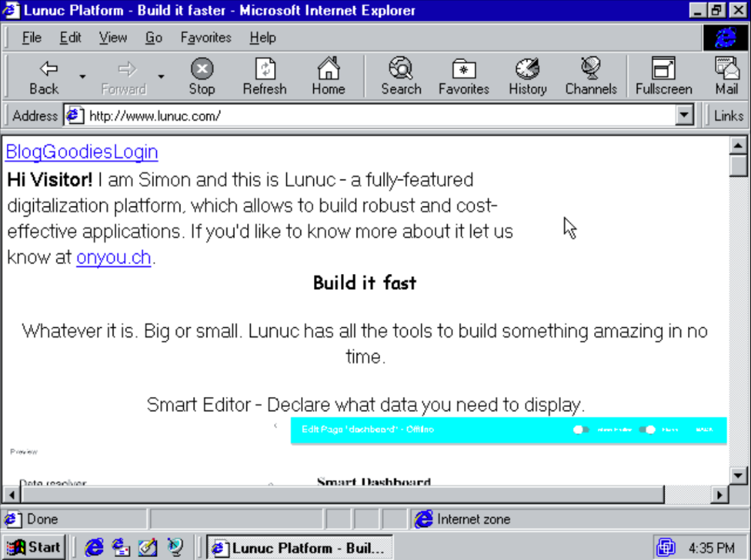Image resolution: width=751 pixels, height=560 pixels.
Task: Click the system tray icon beside clock
Action: click(x=665, y=547)
